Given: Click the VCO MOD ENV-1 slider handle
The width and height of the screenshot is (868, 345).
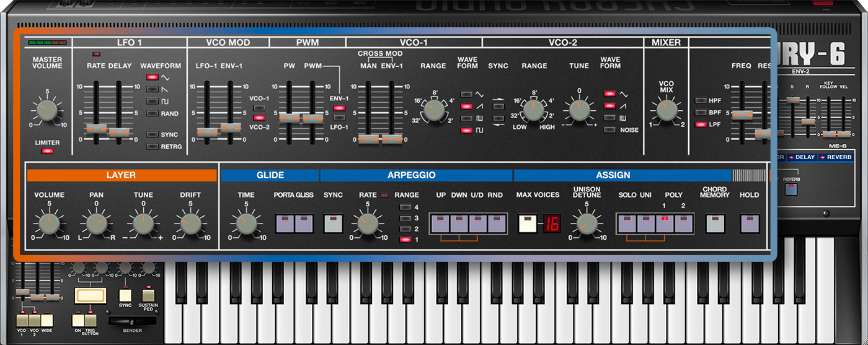Looking at the screenshot, I should [231, 128].
